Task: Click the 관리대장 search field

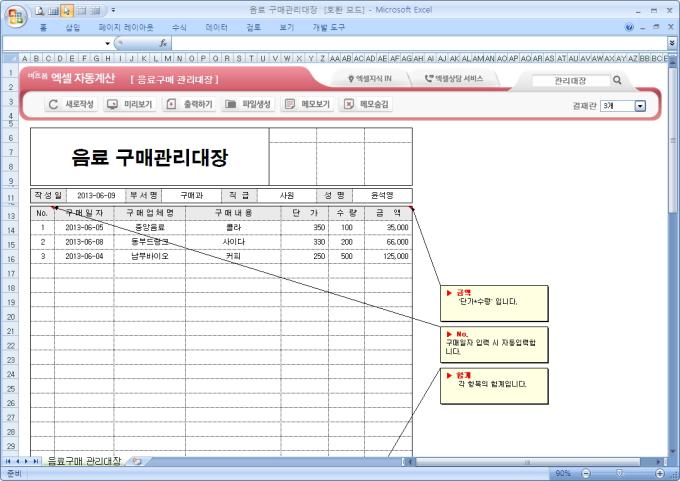Action: (x=571, y=80)
